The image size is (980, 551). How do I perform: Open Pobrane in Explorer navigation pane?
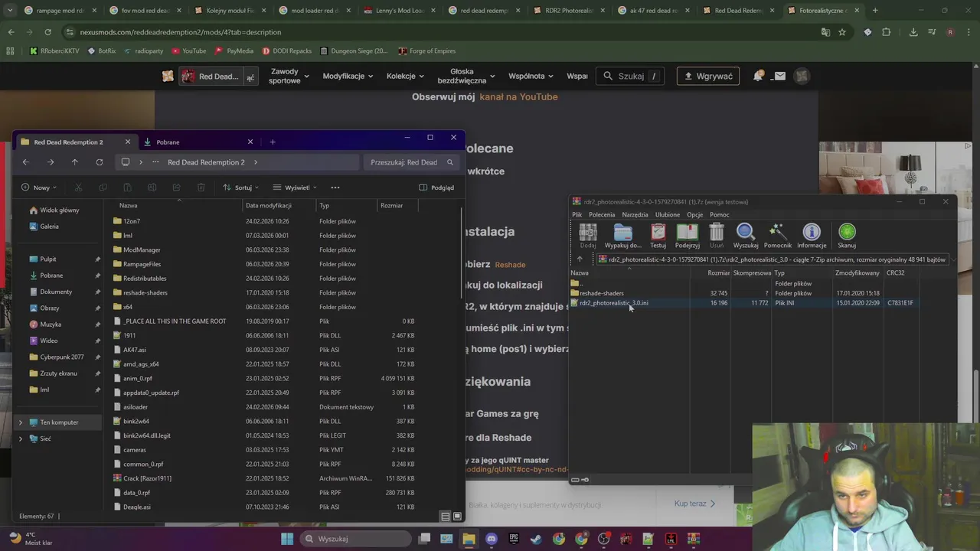click(51, 275)
